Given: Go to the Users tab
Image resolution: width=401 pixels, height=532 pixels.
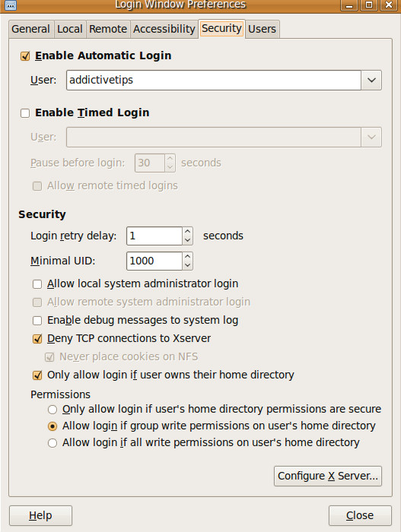Looking at the screenshot, I should tap(262, 29).
